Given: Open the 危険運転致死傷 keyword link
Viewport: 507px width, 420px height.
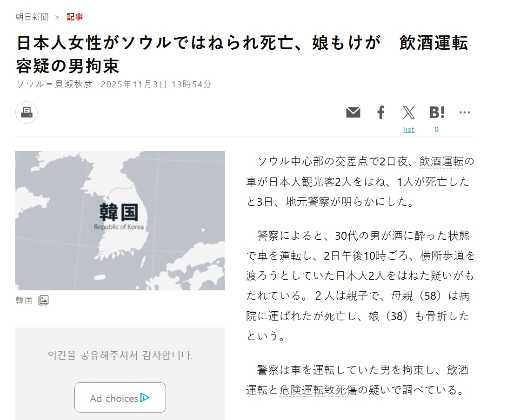Looking at the screenshot, I should pyautogui.click(x=312, y=390).
